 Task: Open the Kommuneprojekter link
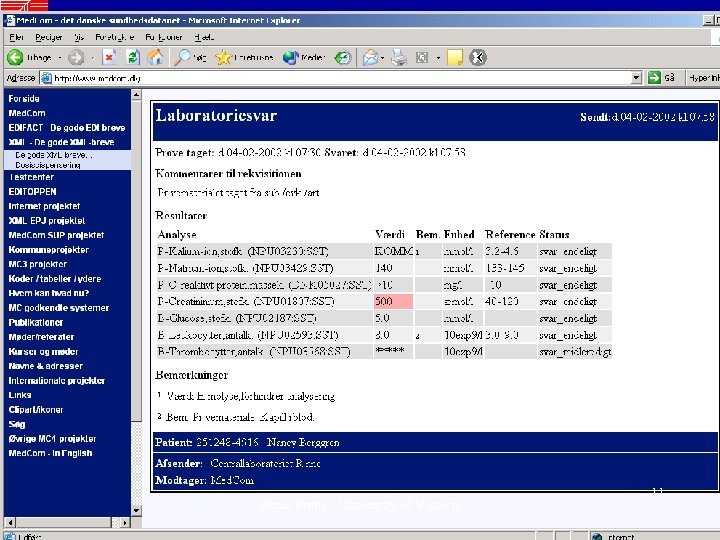(49, 250)
